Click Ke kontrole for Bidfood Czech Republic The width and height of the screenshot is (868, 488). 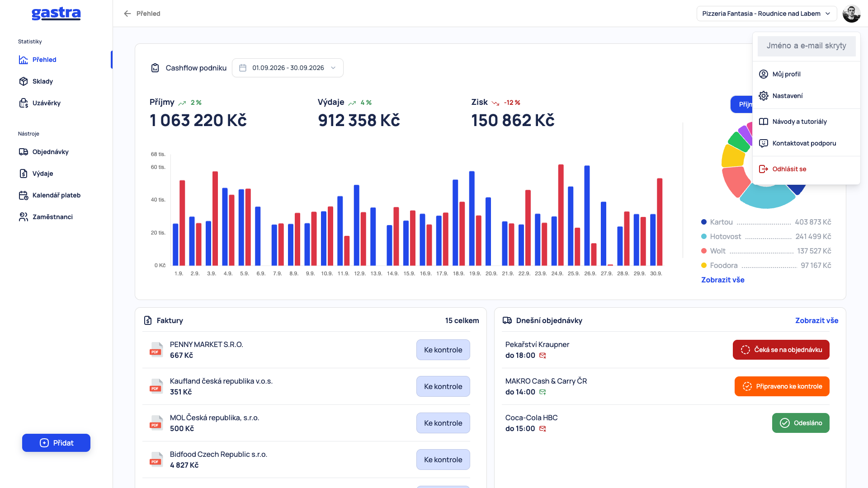[x=443, y=460]
